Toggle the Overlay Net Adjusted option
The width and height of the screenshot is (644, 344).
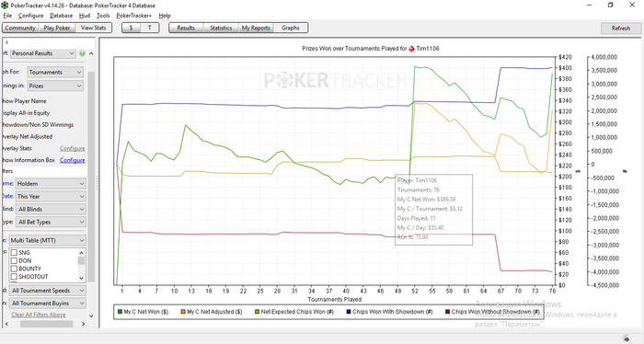click(x=27, y=137)
